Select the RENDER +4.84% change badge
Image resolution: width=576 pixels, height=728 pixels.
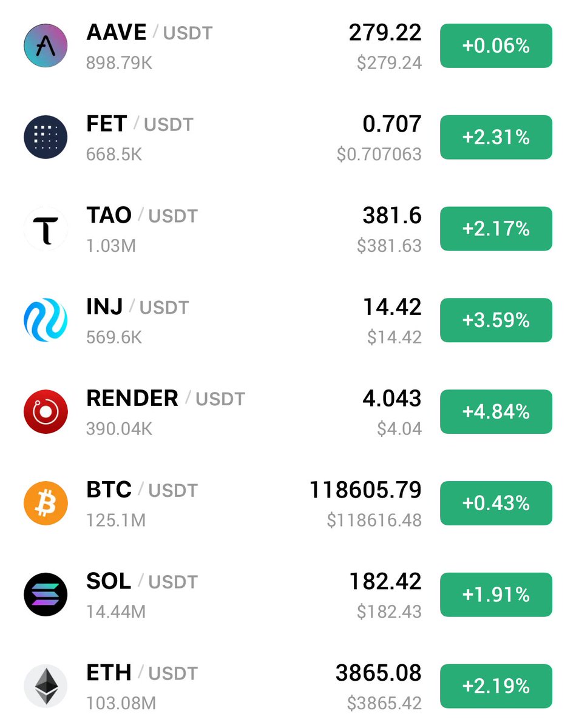(x=496, y=412)
